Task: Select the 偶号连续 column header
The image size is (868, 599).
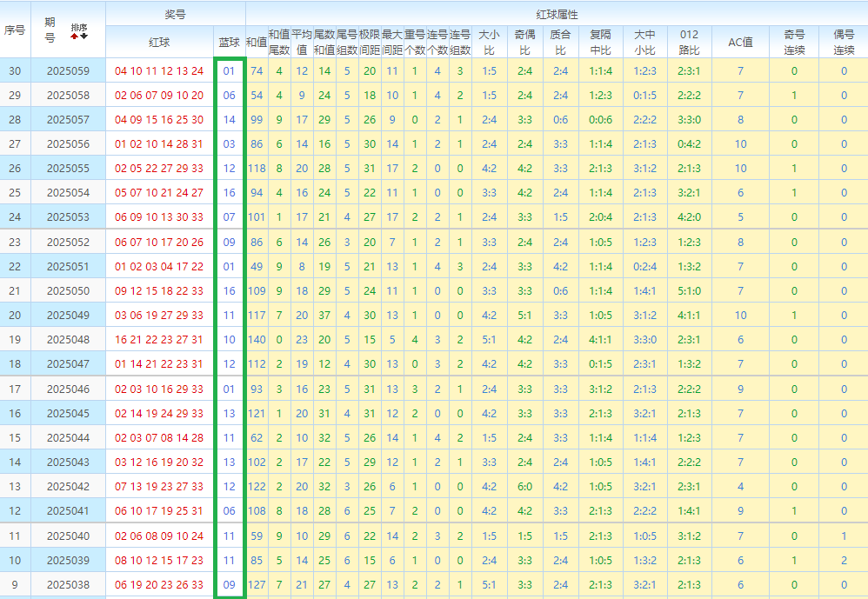Action: point(844,42)
